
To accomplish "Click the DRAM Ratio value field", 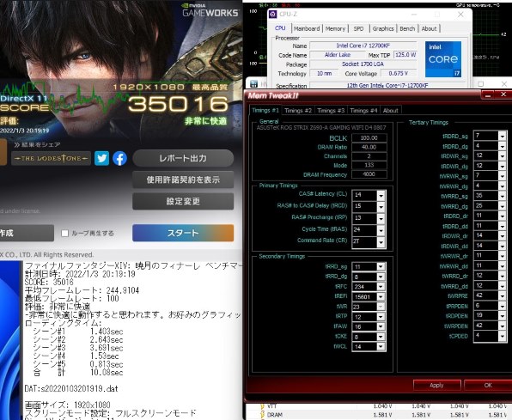I will [x=369, y=147].
